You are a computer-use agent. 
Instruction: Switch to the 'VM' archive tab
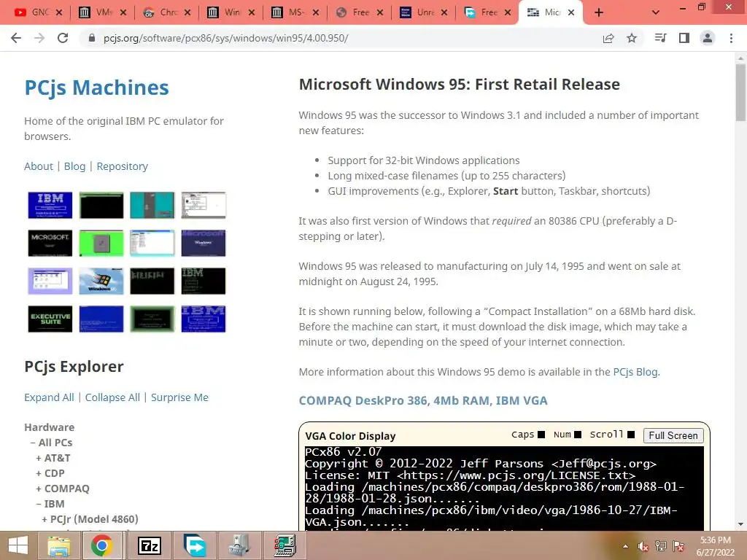(x=98, y=12)
